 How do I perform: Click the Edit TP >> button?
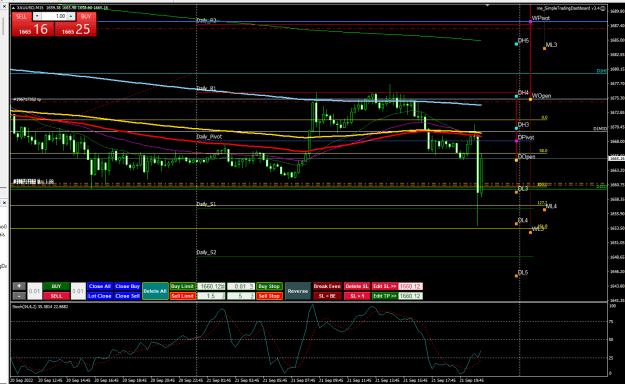pos(385,296)
